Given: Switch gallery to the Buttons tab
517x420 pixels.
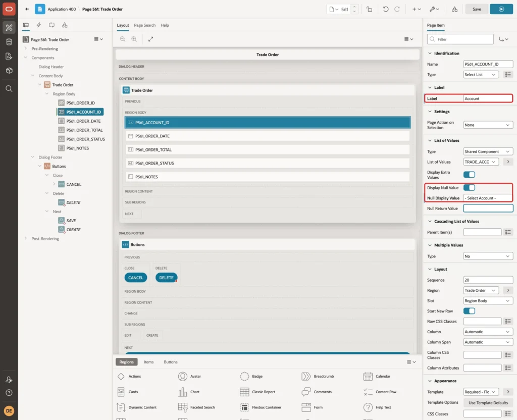Looking at the screenshot, I should pos(171,362).
